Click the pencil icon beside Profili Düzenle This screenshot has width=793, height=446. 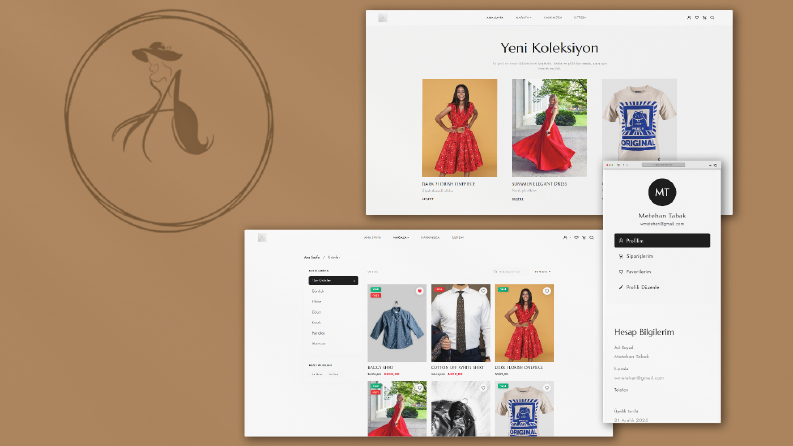(621, 287)
